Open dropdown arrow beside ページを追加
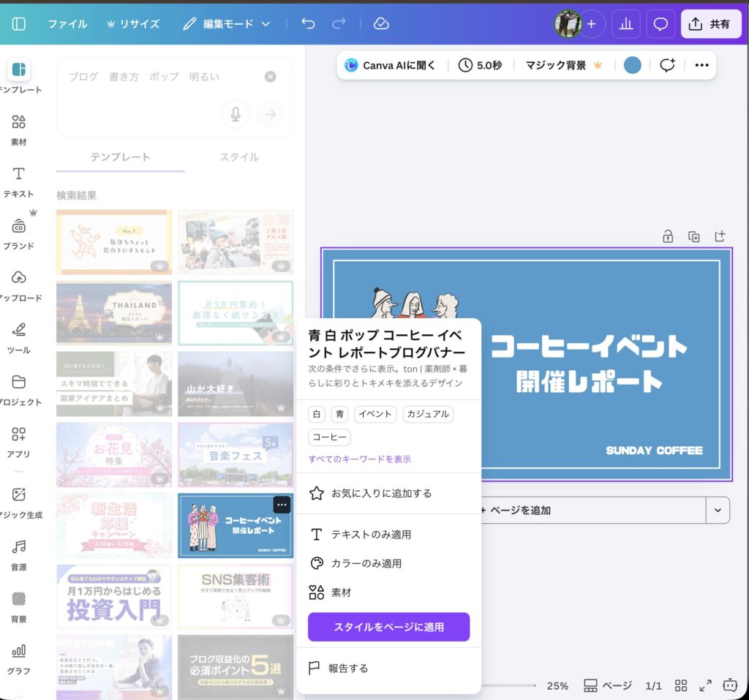This screenshot has width=749, height=700. pos(718,510)
